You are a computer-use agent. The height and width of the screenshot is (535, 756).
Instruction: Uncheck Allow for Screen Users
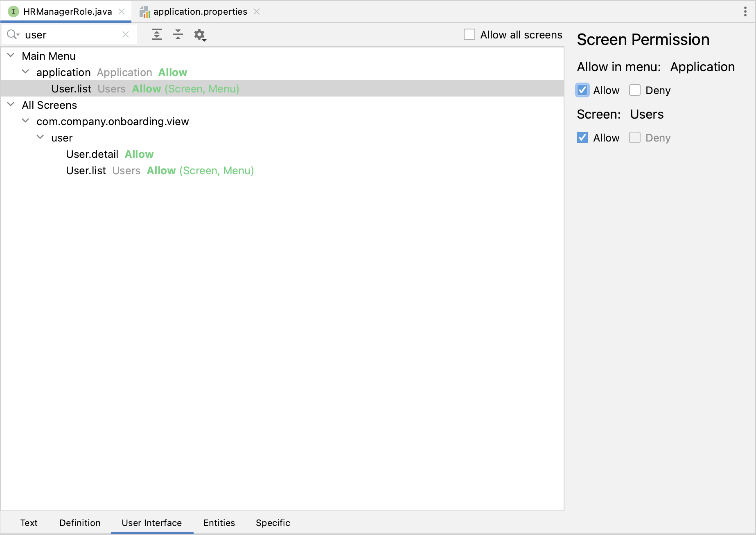[x=582, y=138]
